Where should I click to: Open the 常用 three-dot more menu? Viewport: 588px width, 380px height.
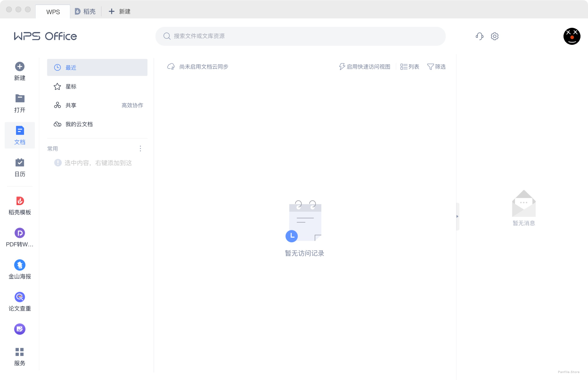[x=140, y=148]
